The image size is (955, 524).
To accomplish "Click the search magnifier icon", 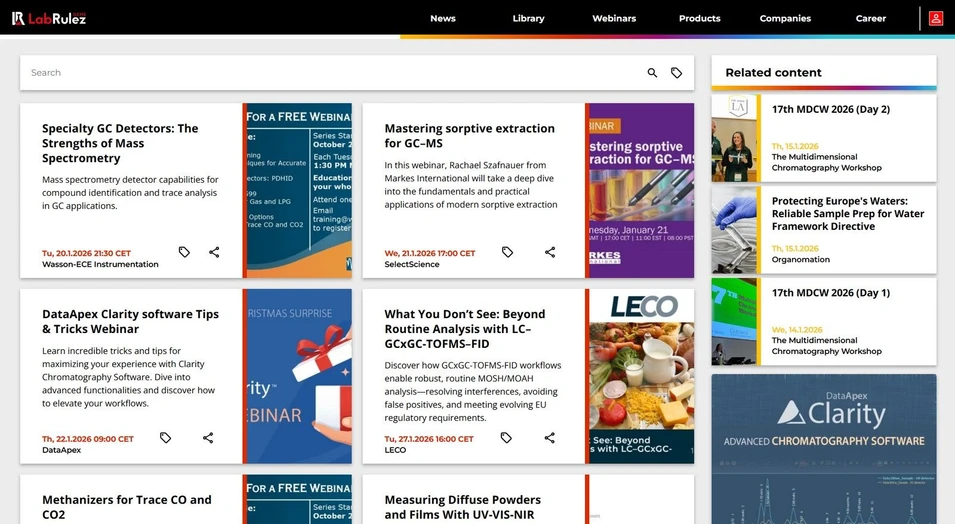I will [x=652, y=73].
